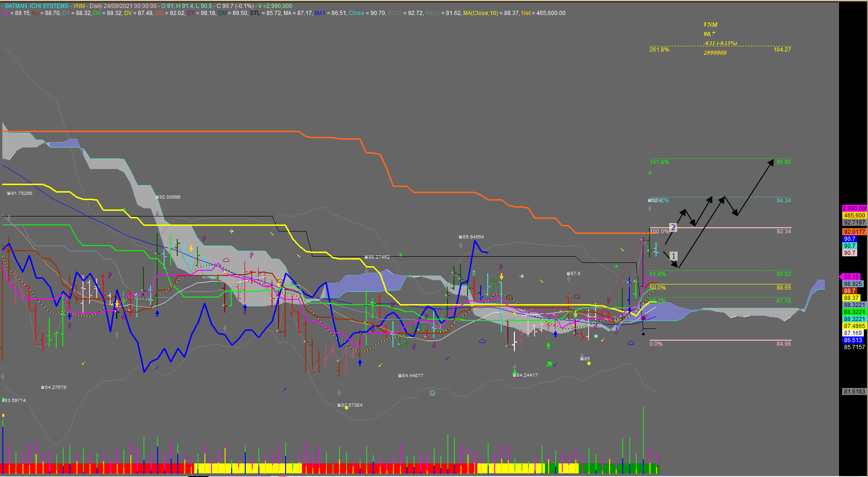The height and width of the screenshot is (477, 868).
Task: Click the 91.75295 price annotation
Action: coord(20,193)
